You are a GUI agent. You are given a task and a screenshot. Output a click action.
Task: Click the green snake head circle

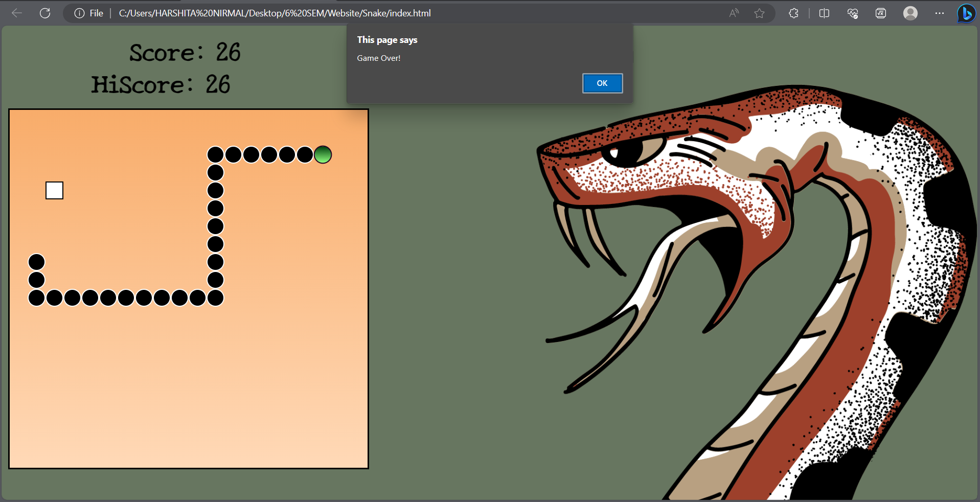323,154
